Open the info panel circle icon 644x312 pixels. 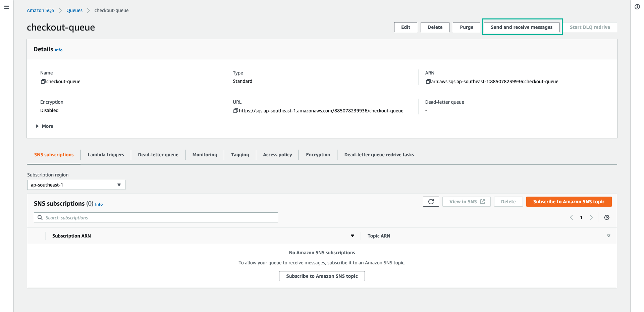[x=637, y=7]
